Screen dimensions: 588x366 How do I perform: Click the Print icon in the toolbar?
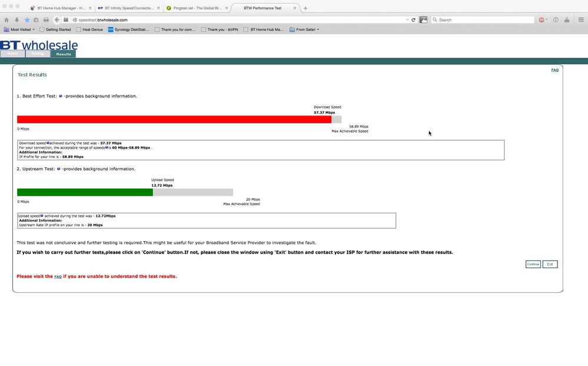coord(46,20)
